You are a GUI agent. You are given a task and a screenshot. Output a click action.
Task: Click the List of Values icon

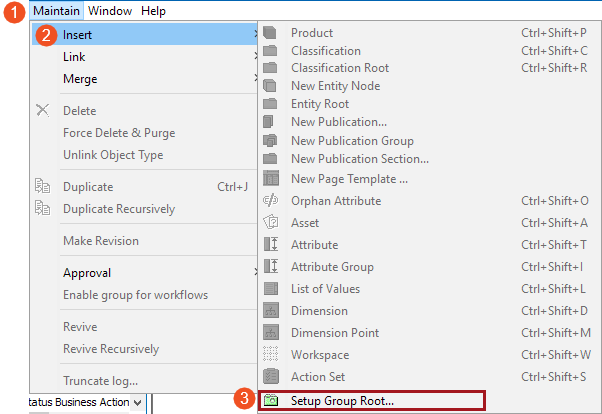[271, 288]
